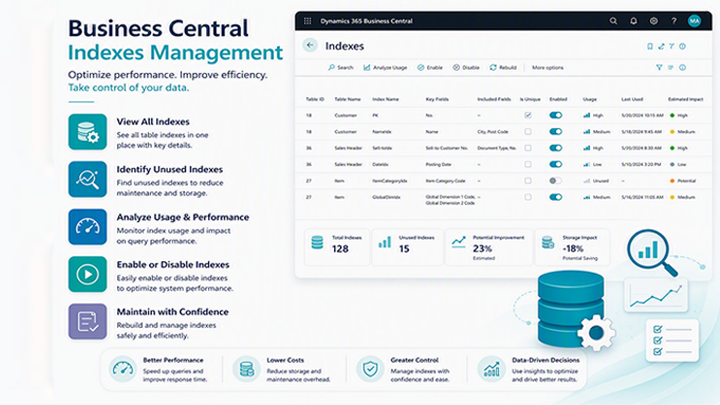Click the Search action
Image resolution: width=720 pixels, height=405 pixels.
tap(341, 68)
